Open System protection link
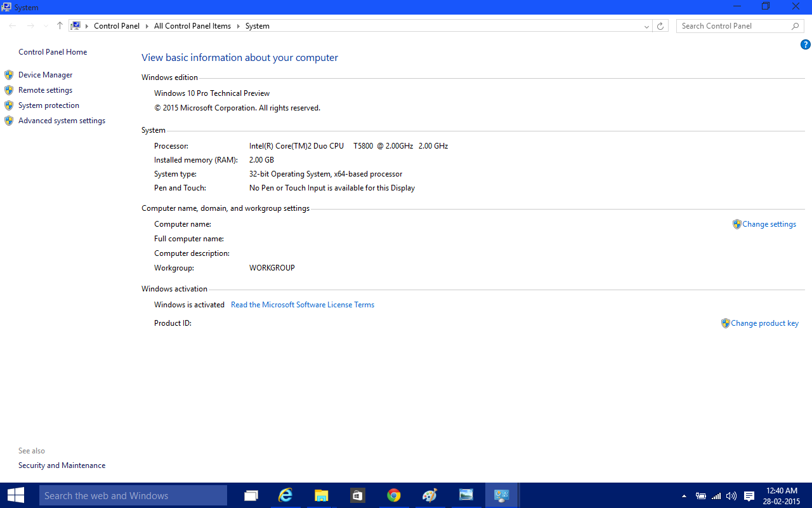 tap(49, 105)
